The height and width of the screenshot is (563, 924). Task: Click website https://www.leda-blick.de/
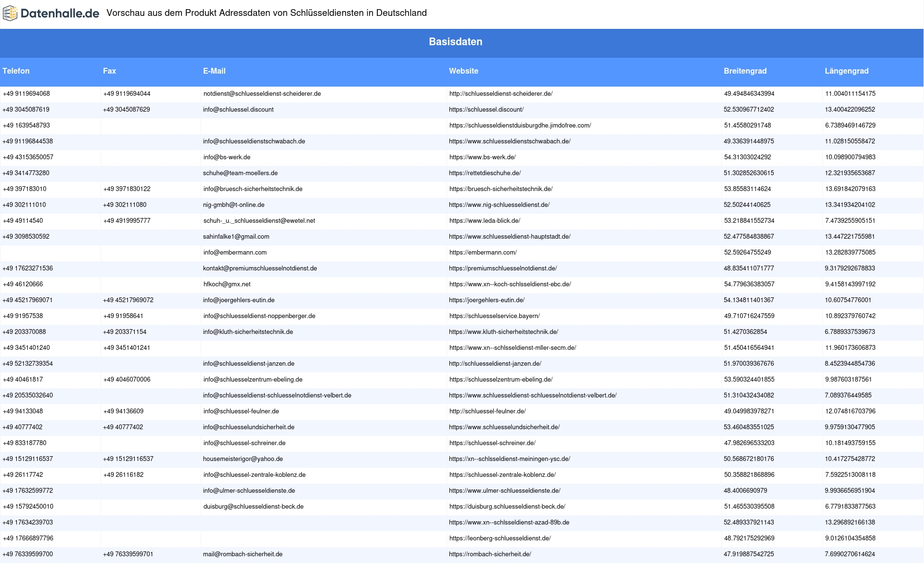coord(485,221)
